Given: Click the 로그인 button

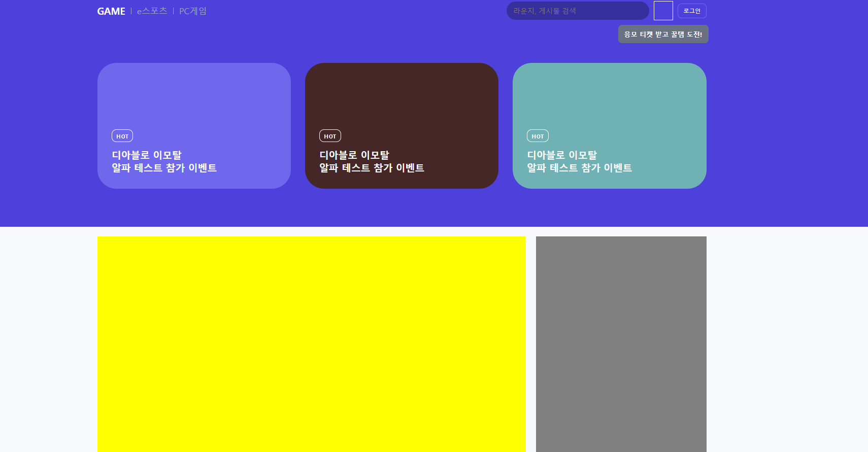Looking at the screenshot, I should pos(692,11).
